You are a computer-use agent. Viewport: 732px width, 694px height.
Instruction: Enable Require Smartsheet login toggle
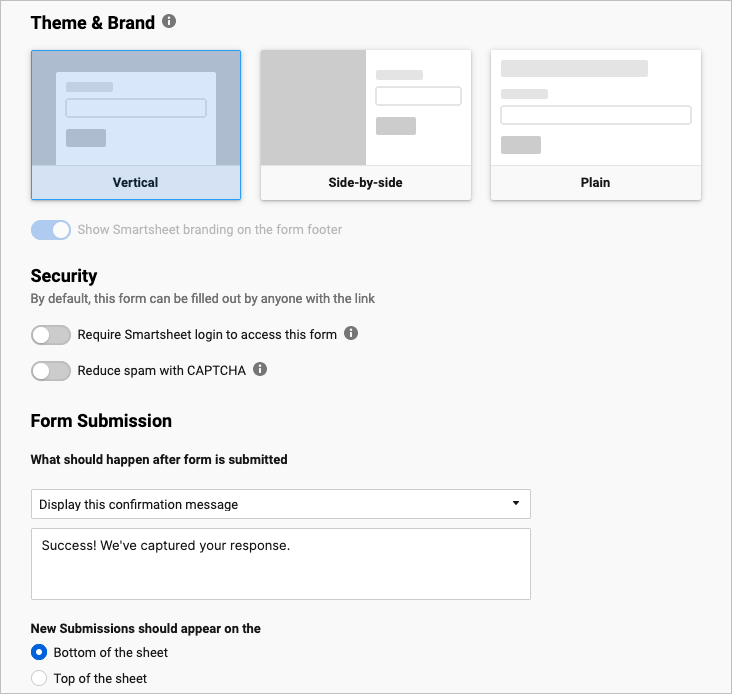51,335
